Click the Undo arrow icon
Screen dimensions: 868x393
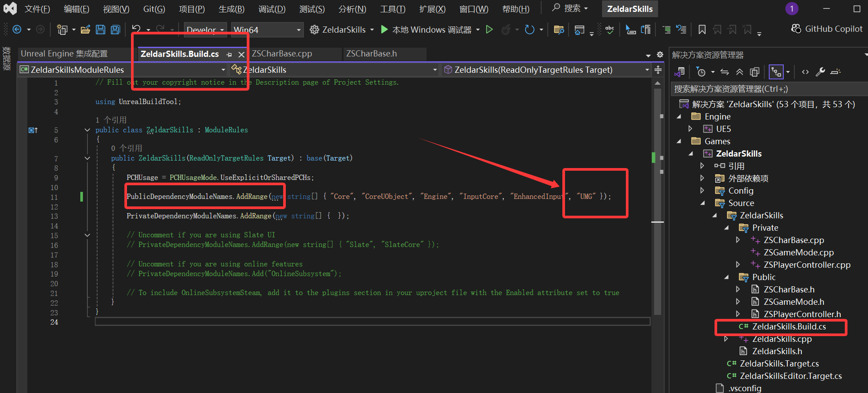(x=136, y=30)
